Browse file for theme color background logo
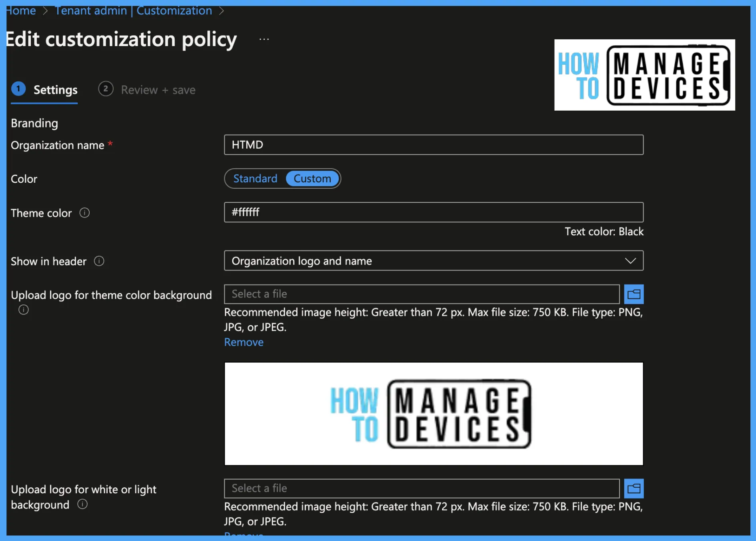 pyautogui.click(x=633, y=295)
